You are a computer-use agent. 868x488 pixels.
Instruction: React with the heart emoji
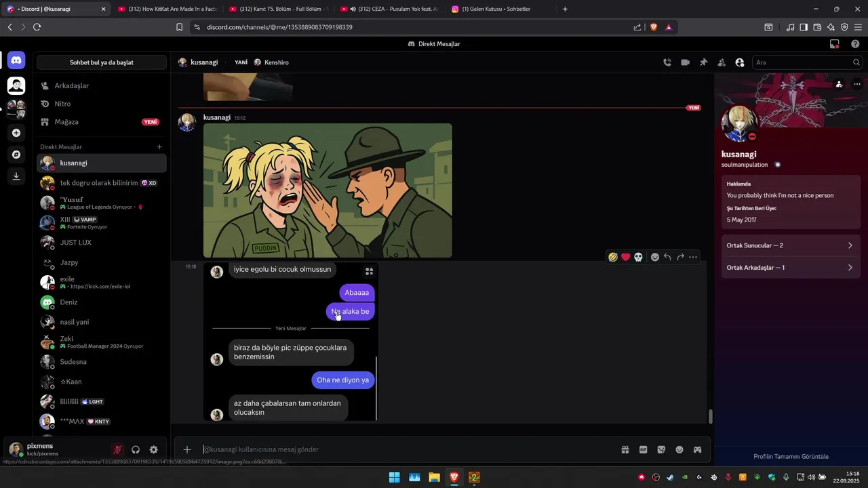(626, 257)
